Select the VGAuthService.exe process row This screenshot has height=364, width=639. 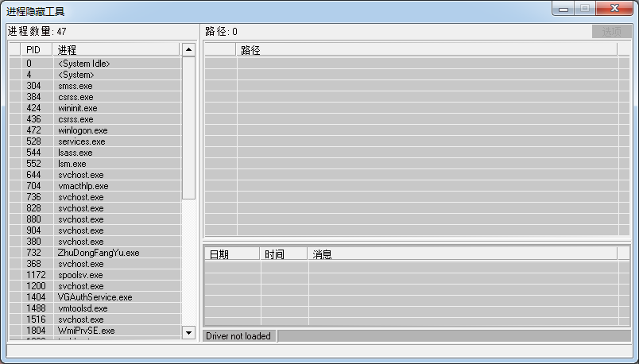[95, 297]
